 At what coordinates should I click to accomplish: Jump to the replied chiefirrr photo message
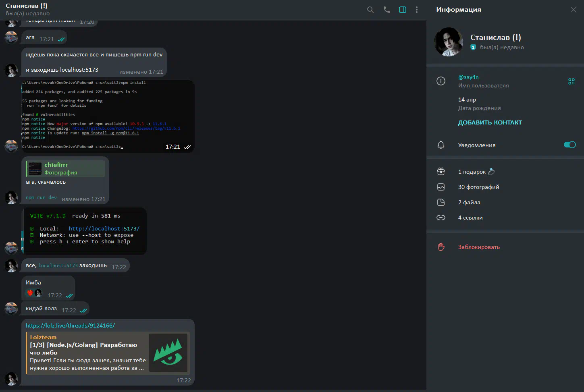click(x=65, y=169)
